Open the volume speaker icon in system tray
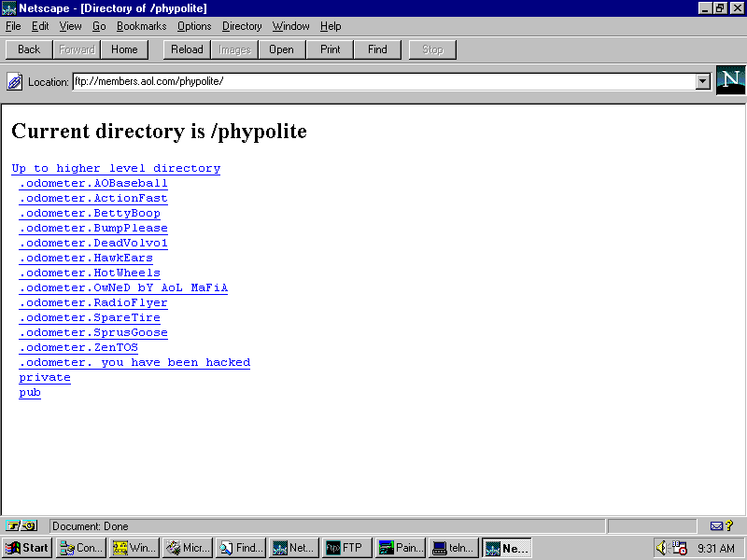The width and height of the screenshot is (747, 560). [661, 548]
